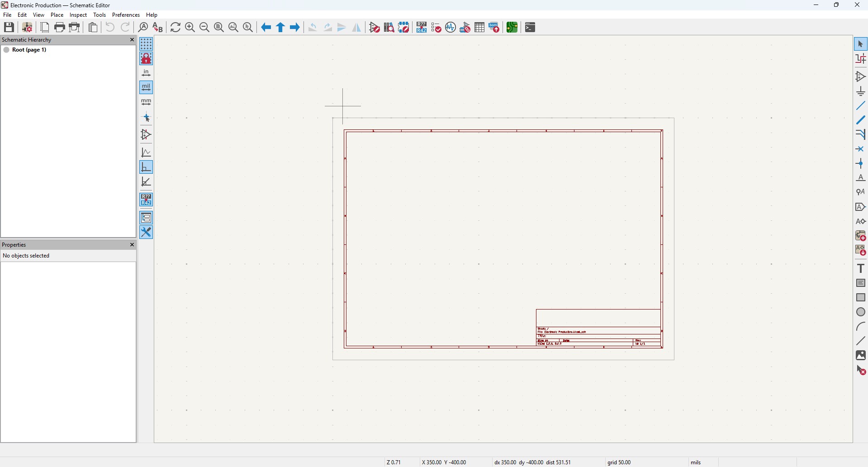Image resolution: width=868 pixels, height=467 pixels.
Task: Click the Plot schematic icon
Action: pyautogui.click(x=75, y=27)
